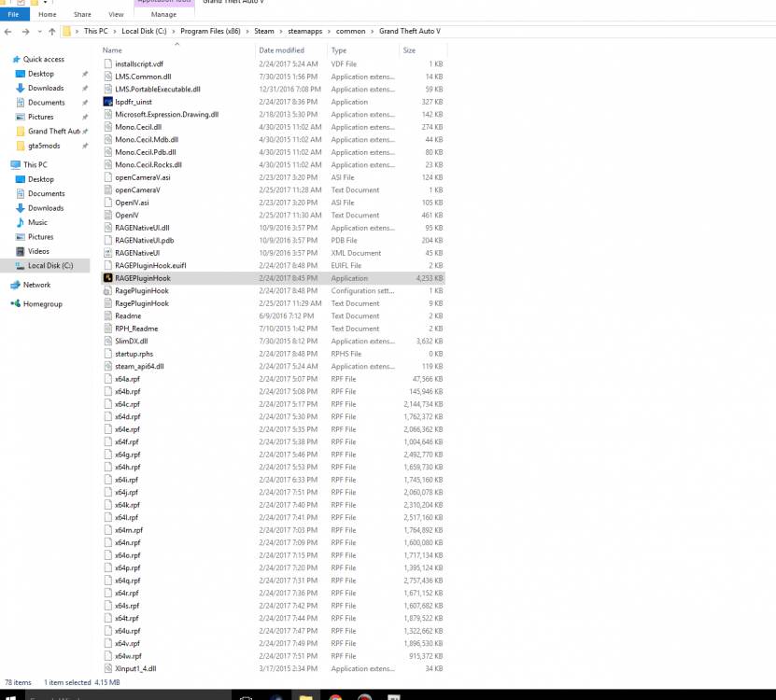
Task: Switch to the Home ribbon tab
Action: [47, 14]
